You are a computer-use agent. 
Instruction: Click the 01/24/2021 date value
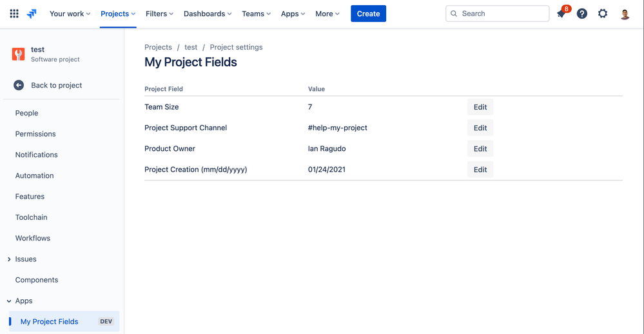(327, 170)
